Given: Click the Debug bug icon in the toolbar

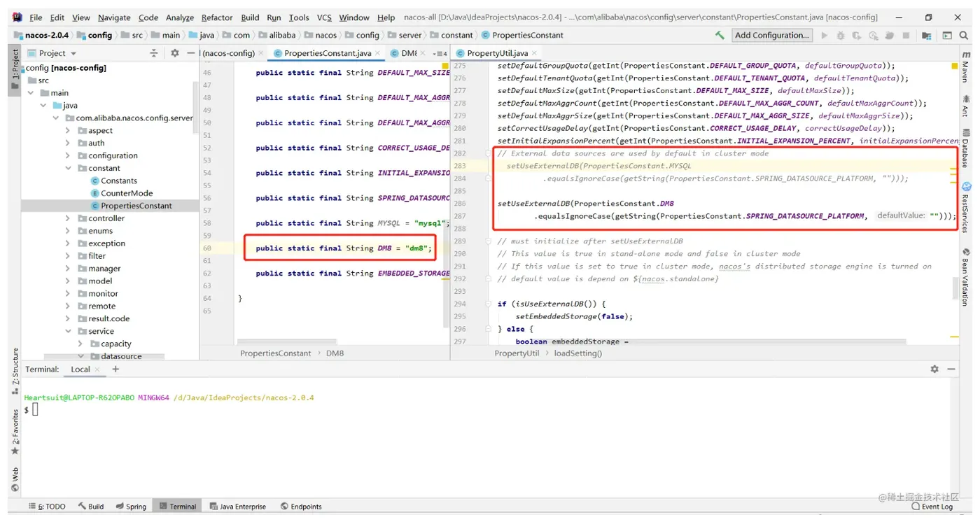Looking at the screenshot, I should tap(841, 35).
